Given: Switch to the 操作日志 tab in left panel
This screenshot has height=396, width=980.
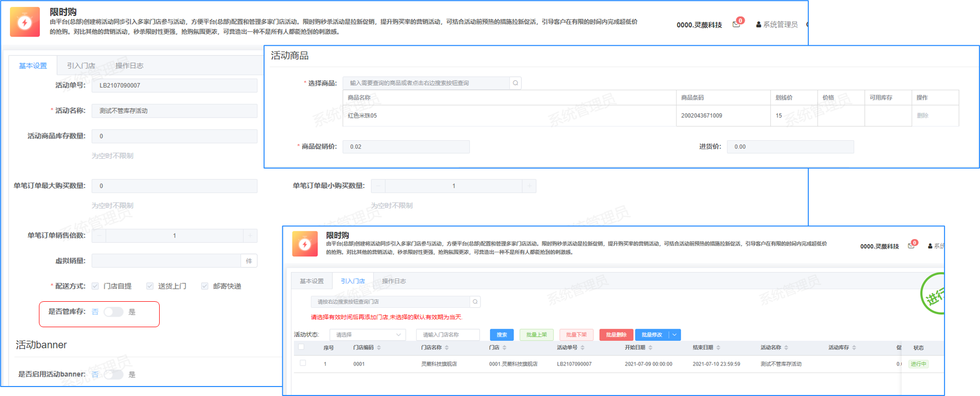Looking at the screenshot, I should pos(129,66).
